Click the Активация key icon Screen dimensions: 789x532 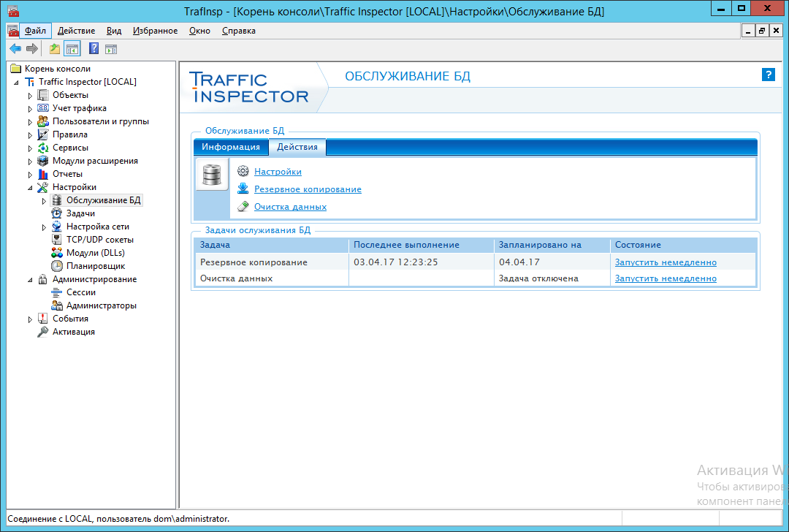(43, 332)
